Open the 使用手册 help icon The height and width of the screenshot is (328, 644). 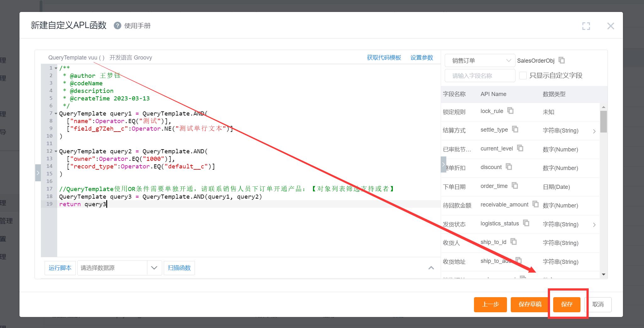117,25
